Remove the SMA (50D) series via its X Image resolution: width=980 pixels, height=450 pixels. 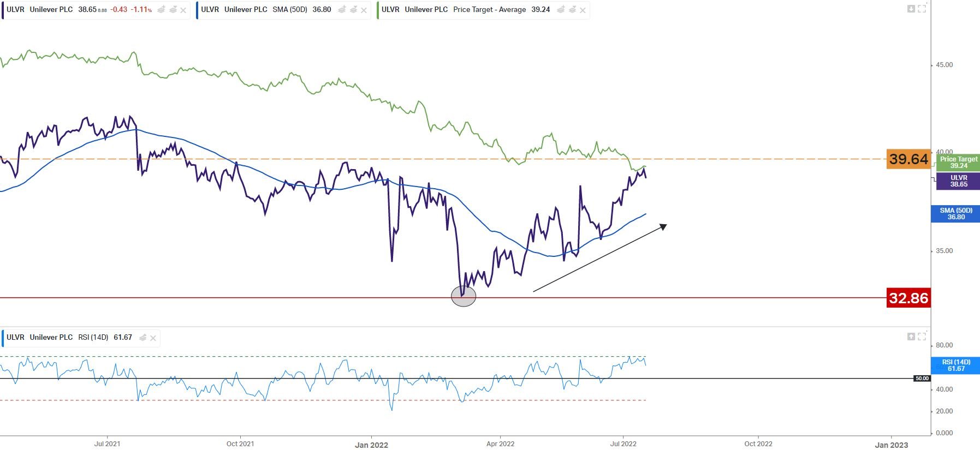tap(364, 10)
